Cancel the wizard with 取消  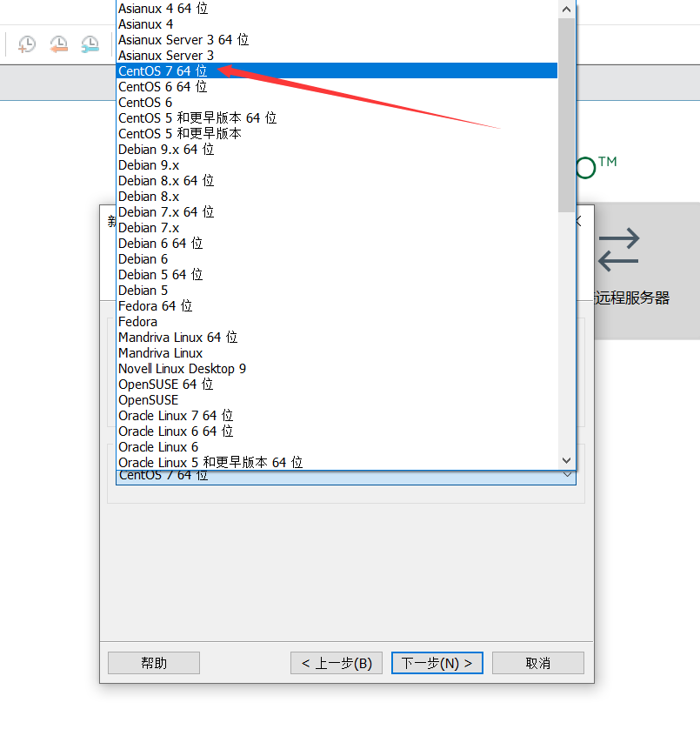[x=537, y=663]
